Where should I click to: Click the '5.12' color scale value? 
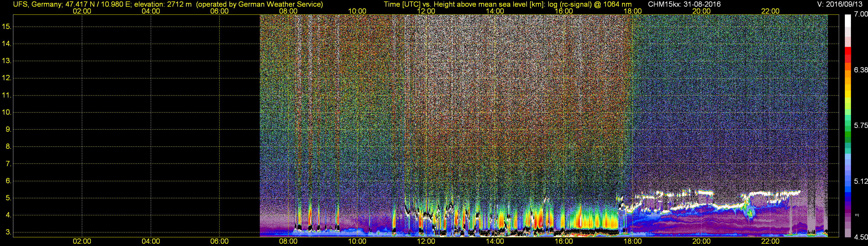point(860,181)
